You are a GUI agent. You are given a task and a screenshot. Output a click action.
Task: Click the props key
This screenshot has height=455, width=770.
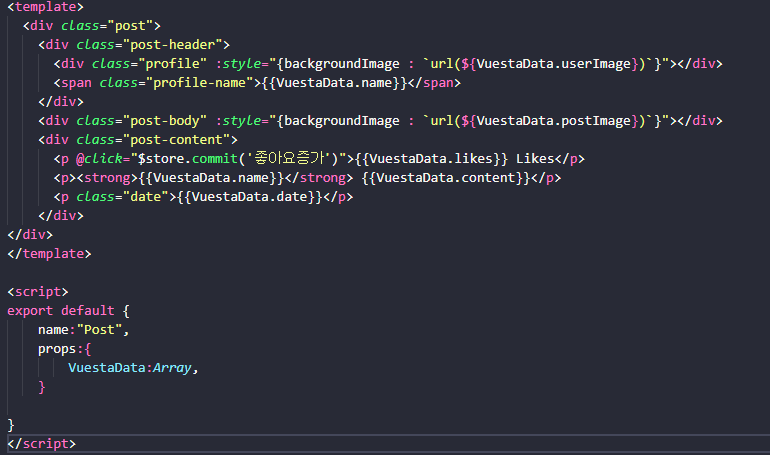[57, 349]
